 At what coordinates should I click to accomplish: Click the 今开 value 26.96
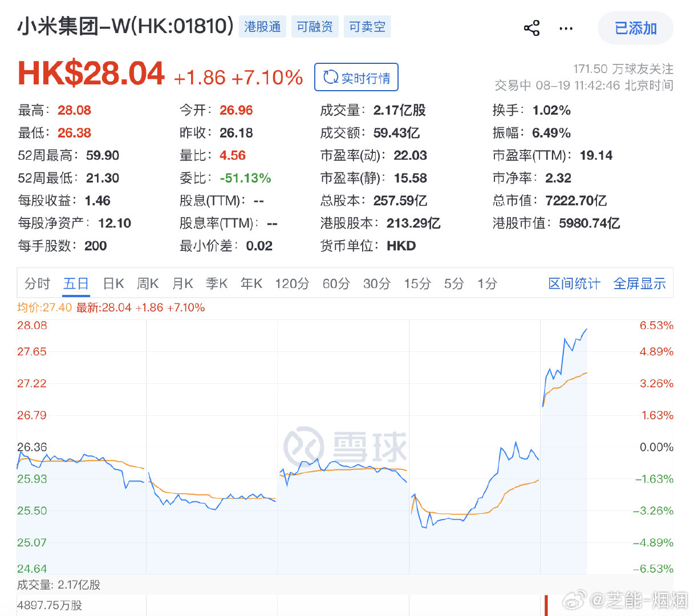[236, 110]
